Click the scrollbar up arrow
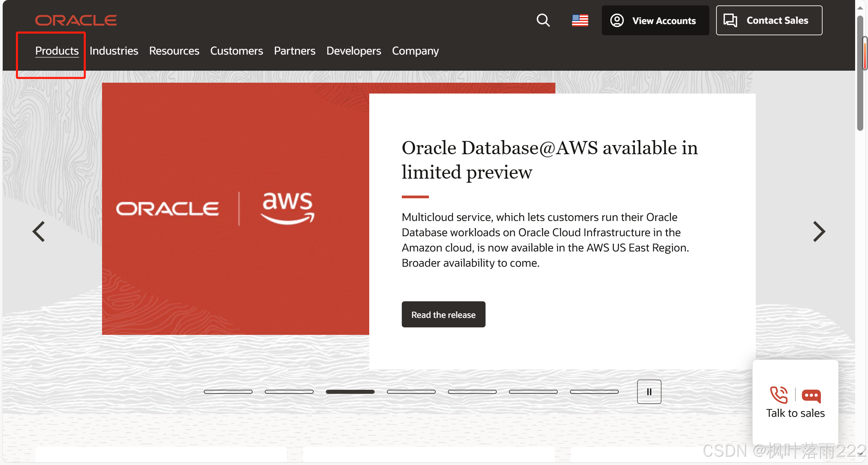This screenshot has width=868, height=465. 860,7
